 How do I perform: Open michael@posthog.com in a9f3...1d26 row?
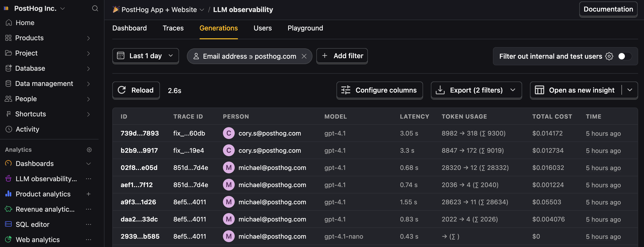pos(272,202)
